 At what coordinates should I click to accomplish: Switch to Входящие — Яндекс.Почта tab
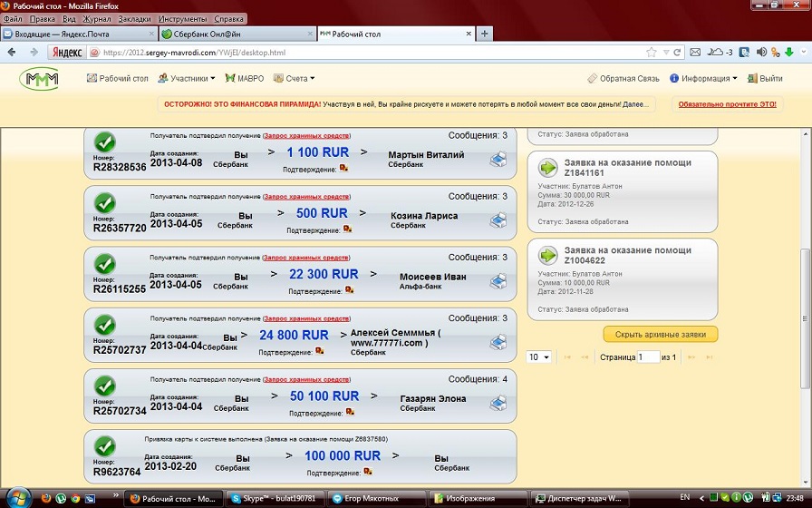click(x=79, y=34)
